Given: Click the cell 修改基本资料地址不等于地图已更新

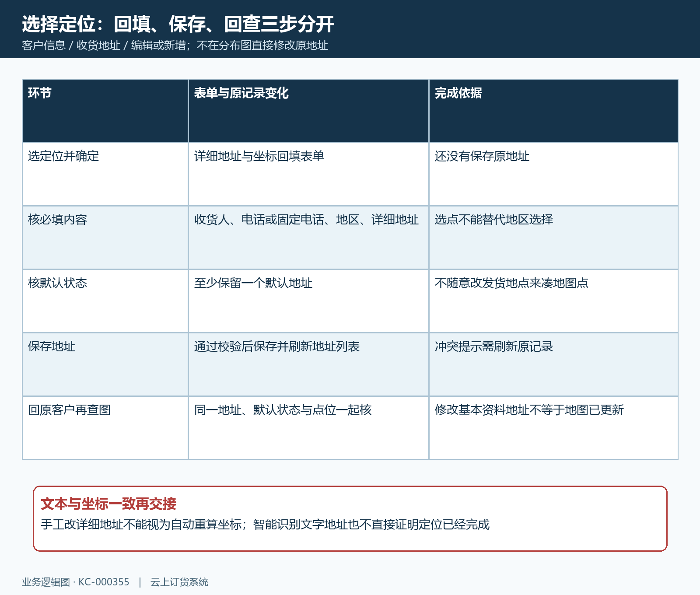Looking at the screenshot, I should (553, 428).
